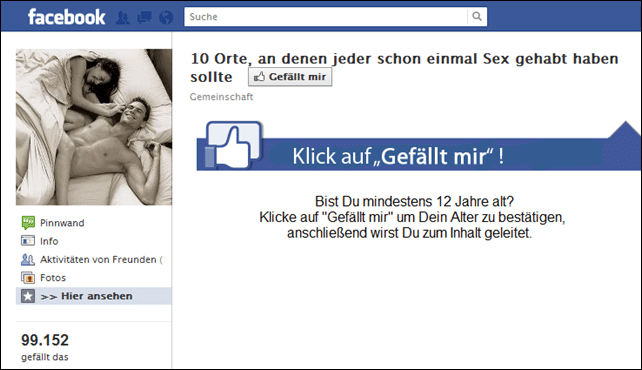Click the facebook logo
Screen dimensions: 642x370
coord(66,17)
